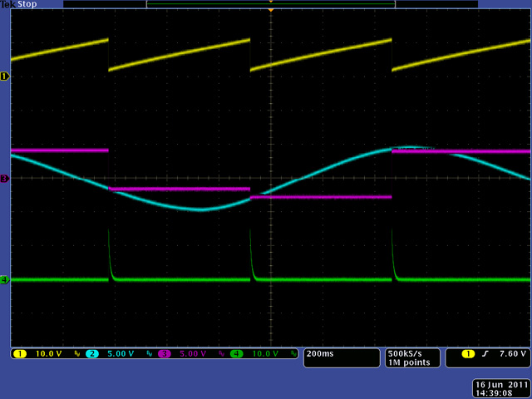The height and width of the screenshot is (399, 532).
Task: Click the magenta channel 3 readout badge
Action: click(165, 354)
